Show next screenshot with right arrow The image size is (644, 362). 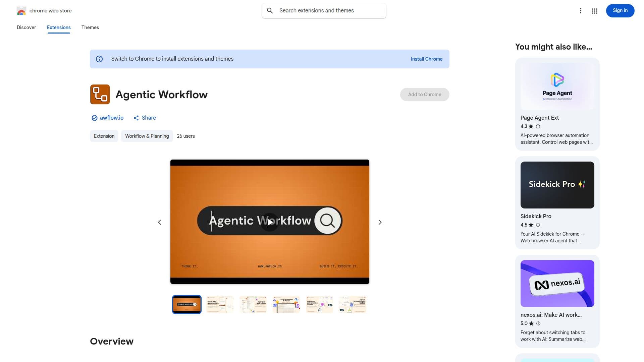click(x=380, y=222)
